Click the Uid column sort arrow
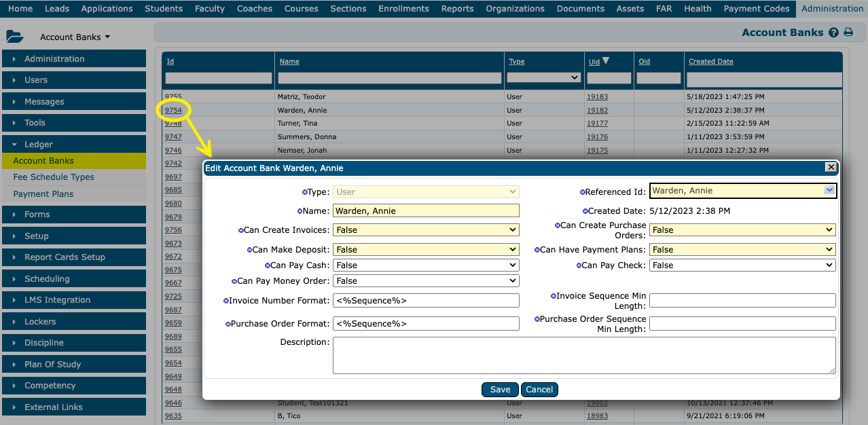 pos(606,61)
